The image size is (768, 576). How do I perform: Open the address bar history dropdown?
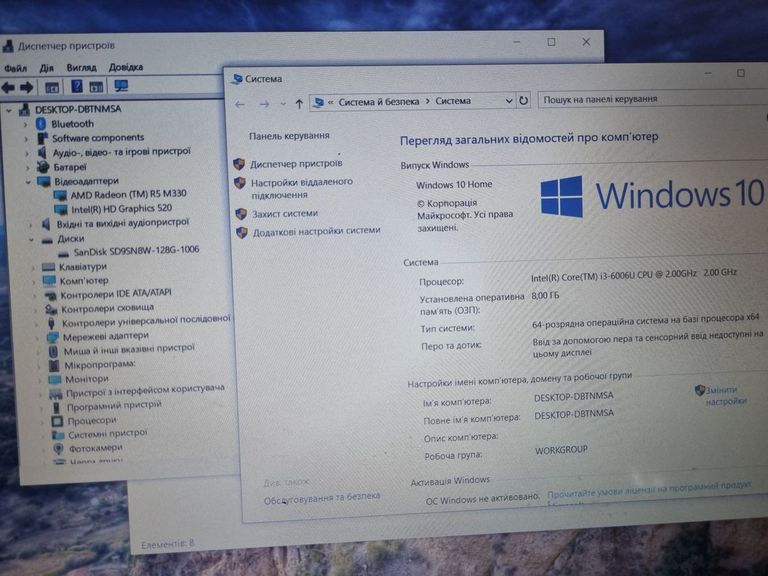point(507,100)
